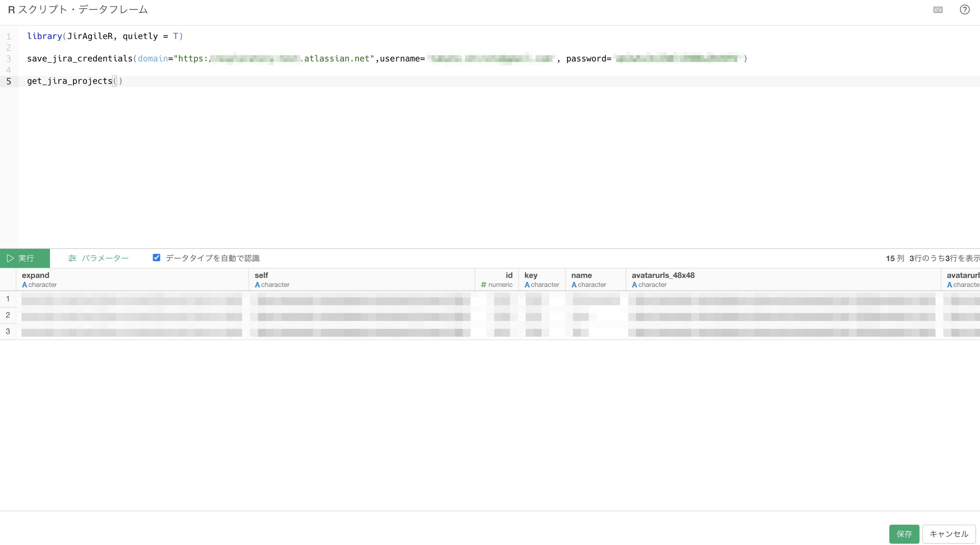Click the キャンセル button
This screenshot has width=980, height=545.
click(948, 534)
